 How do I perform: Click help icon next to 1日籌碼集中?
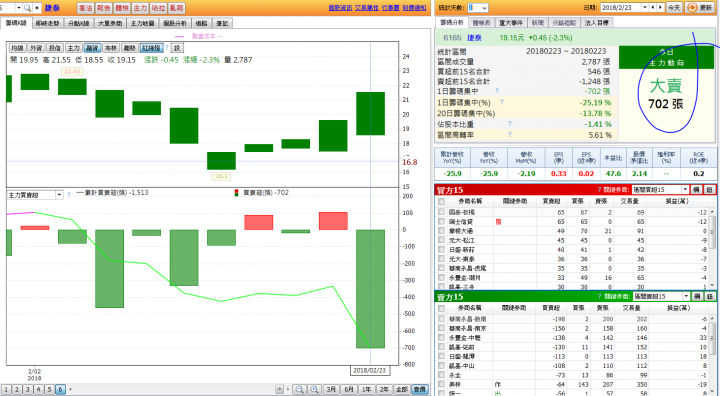(497, 91)
